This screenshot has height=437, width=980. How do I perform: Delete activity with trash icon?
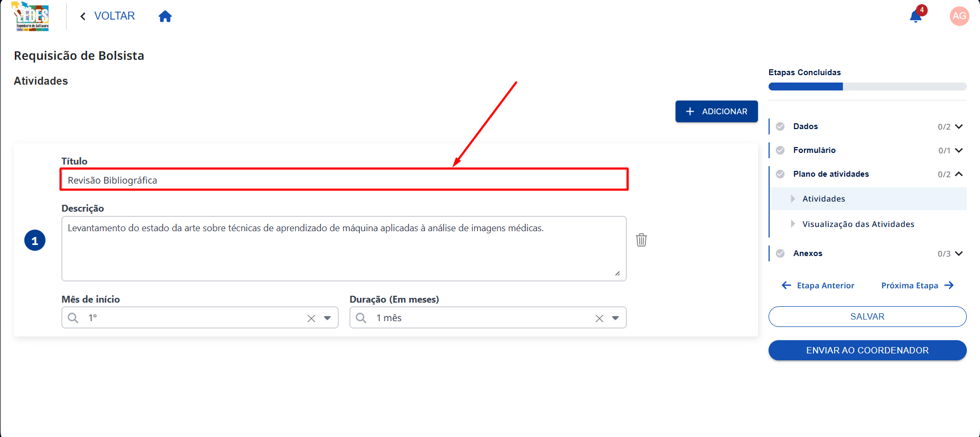tap(641, 240)
